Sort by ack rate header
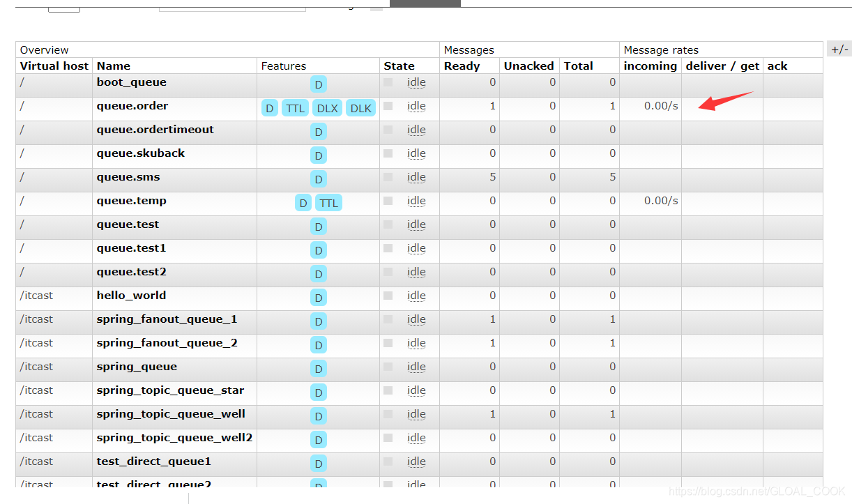Image resolution: width=852 pixels, height=504 pixels. (777, 66)
